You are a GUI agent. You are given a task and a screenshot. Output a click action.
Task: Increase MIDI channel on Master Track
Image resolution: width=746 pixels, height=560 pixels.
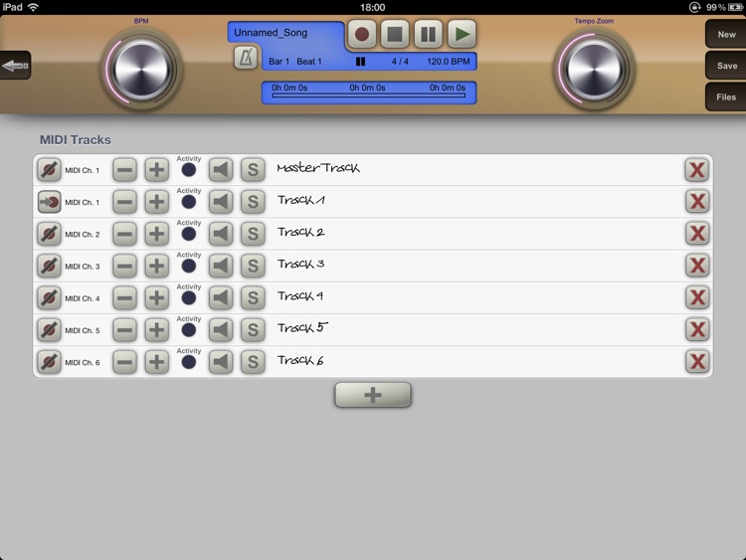coord(156,170)
